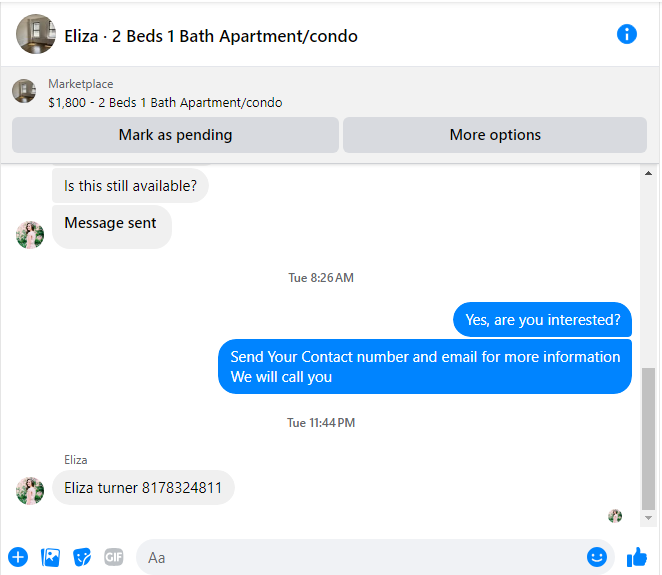The width and height of the screenshot is (662, 575).
Task: Send a thumbs up like
Action: click(637, 557)
